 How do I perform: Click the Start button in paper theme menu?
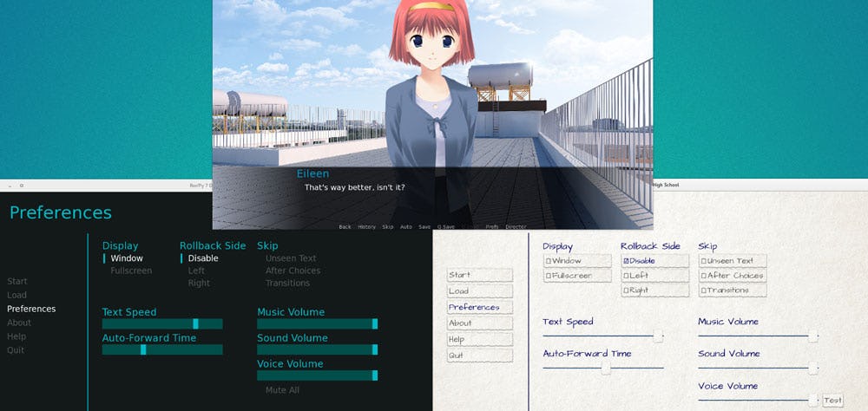point(479,275)
